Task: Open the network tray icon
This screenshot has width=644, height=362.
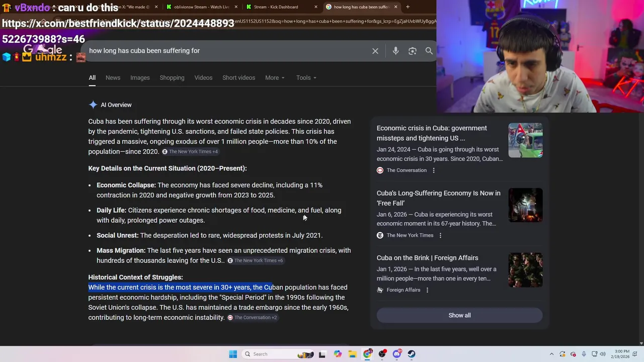Action: [x=594, y=354]
